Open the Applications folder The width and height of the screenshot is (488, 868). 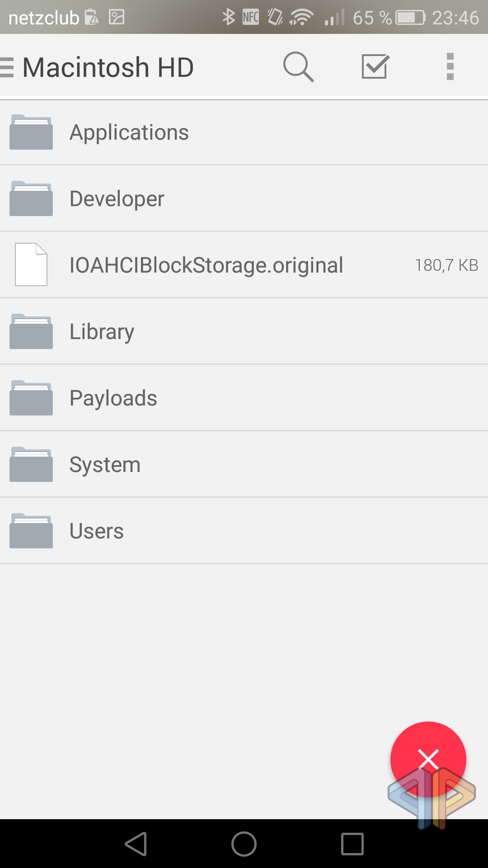[x=129, y=132]
